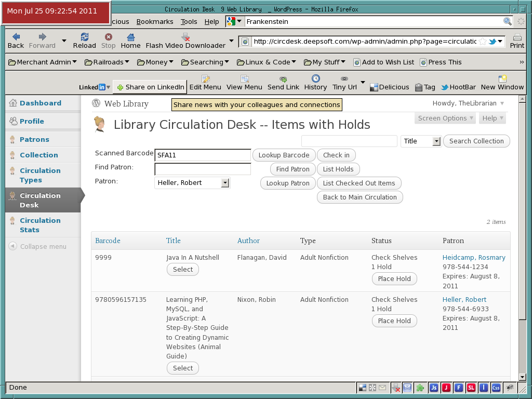Click the Send Link icon
The width and height of the screenshot is (532, 399).
[283, 79]
